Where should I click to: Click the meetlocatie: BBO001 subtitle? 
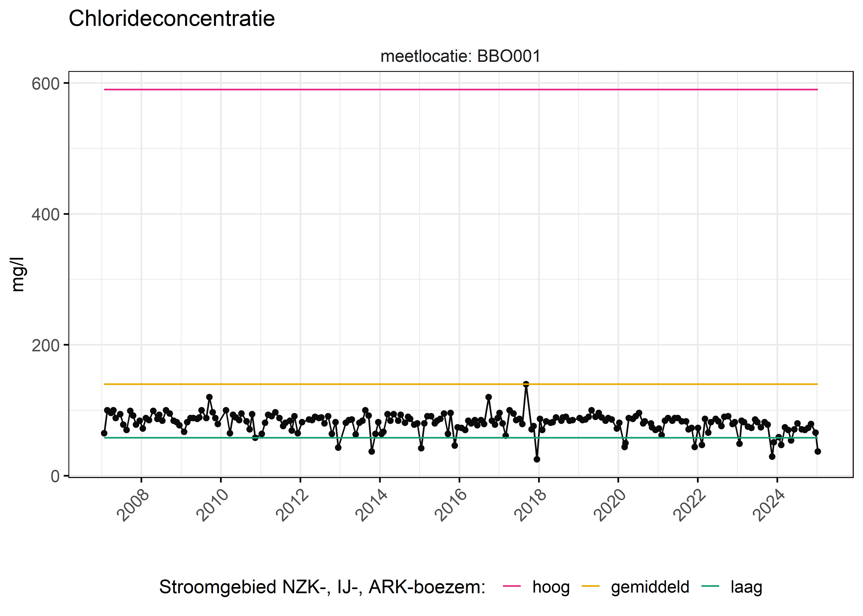point(460,56)
